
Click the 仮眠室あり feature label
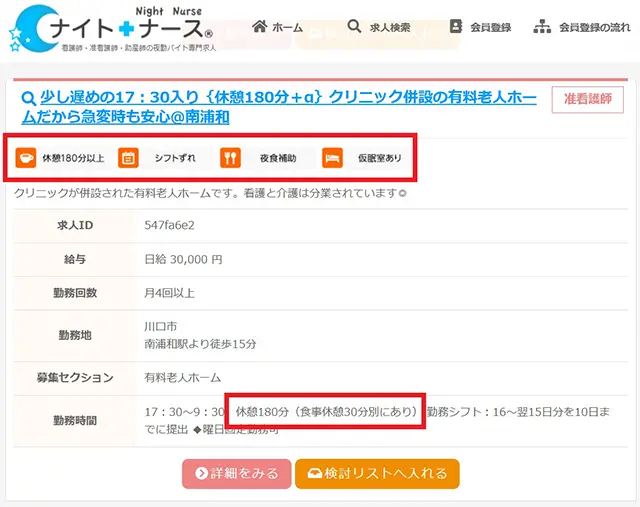(379, 158)
